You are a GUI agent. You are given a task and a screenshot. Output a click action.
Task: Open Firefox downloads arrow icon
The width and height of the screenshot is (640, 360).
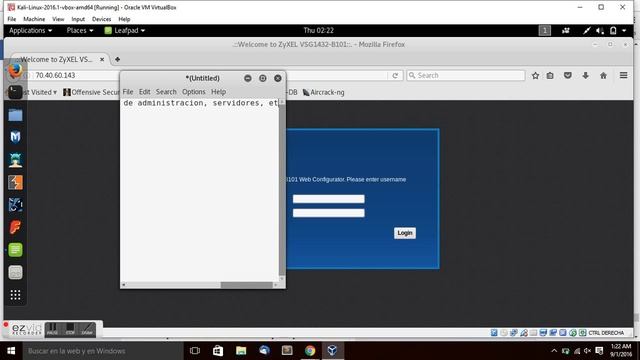tap(585, 76)
